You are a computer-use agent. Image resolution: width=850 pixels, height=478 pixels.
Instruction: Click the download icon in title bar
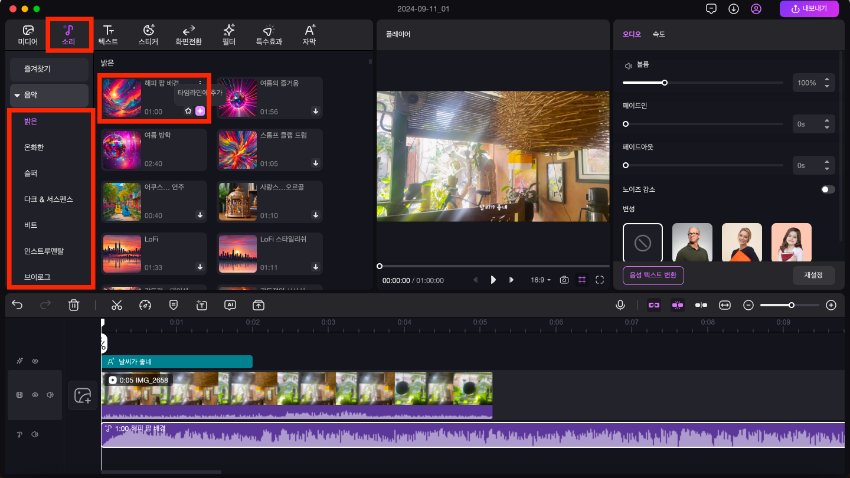coord(733,9)
